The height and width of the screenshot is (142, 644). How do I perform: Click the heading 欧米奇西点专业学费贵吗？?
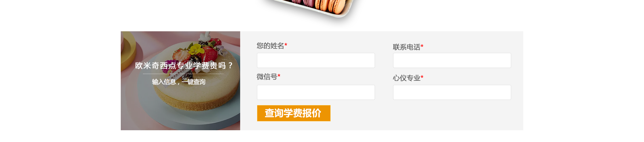(x=184, y=66)
